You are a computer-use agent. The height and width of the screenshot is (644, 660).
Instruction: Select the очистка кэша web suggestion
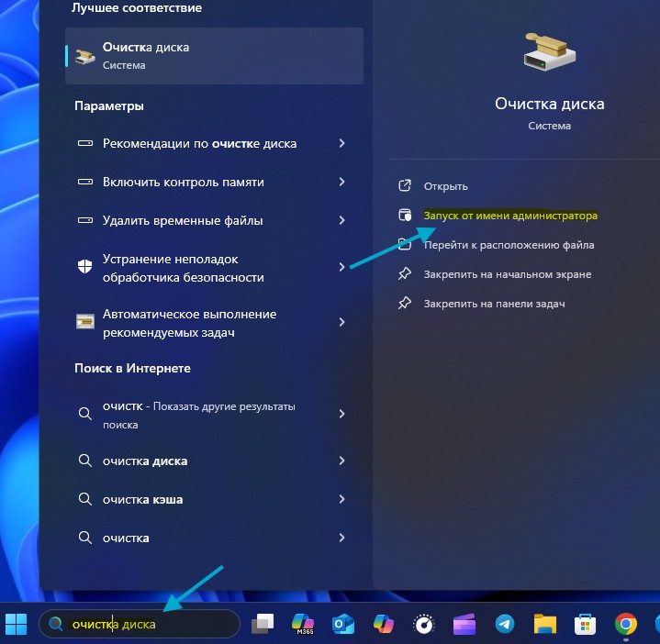pos(142,499)
